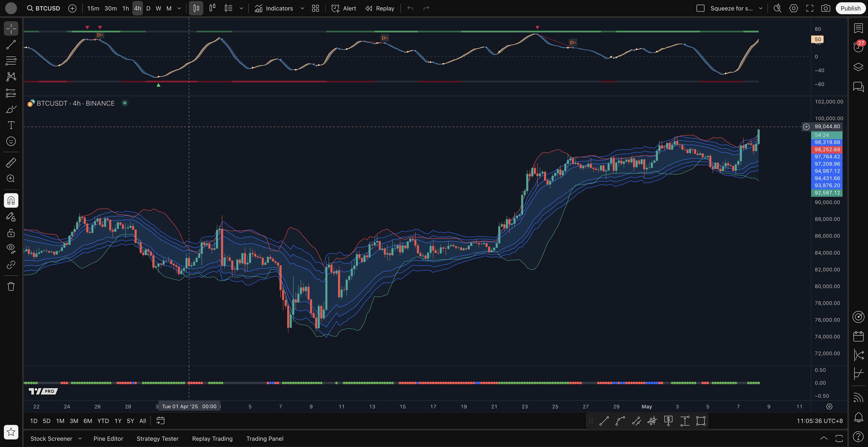
Task: Open the help center question icon
Action: click(x=858, y=437)
